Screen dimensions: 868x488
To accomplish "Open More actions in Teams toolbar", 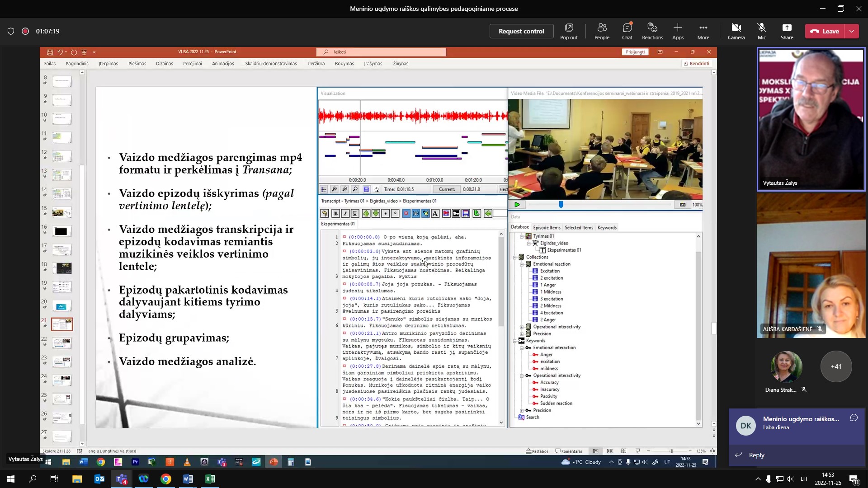I will (x=703, y=31).
